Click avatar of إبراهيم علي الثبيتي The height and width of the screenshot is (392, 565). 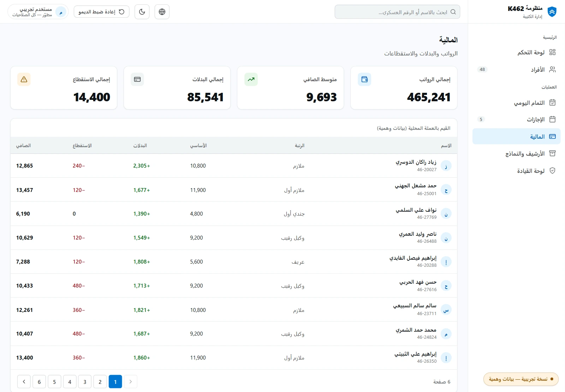pyautogui.click(x=446, y=358)
